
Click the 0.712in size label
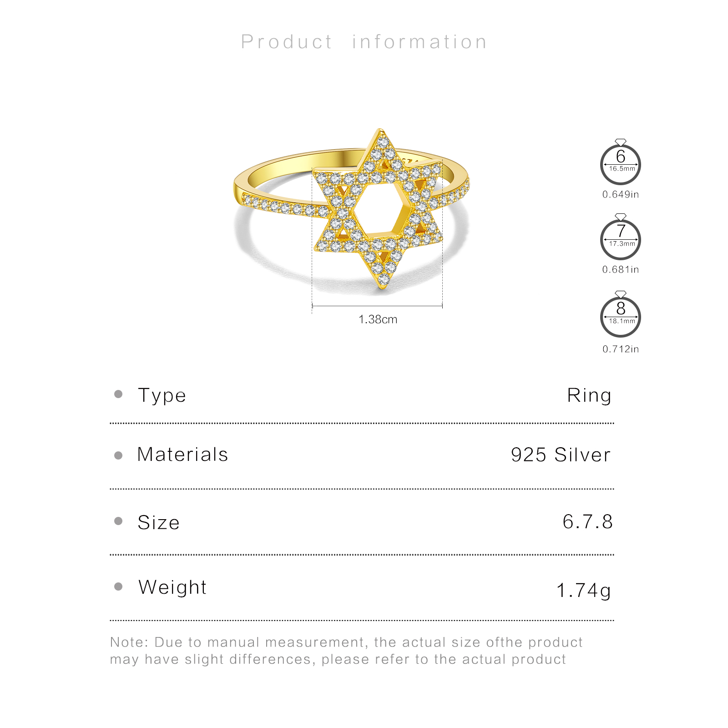tap(620, 349)
